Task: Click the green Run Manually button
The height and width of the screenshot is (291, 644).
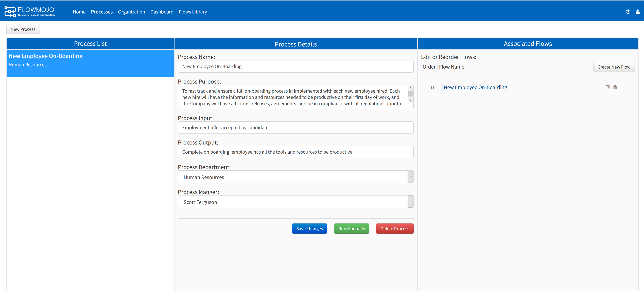Action: (x=351, y=229)
